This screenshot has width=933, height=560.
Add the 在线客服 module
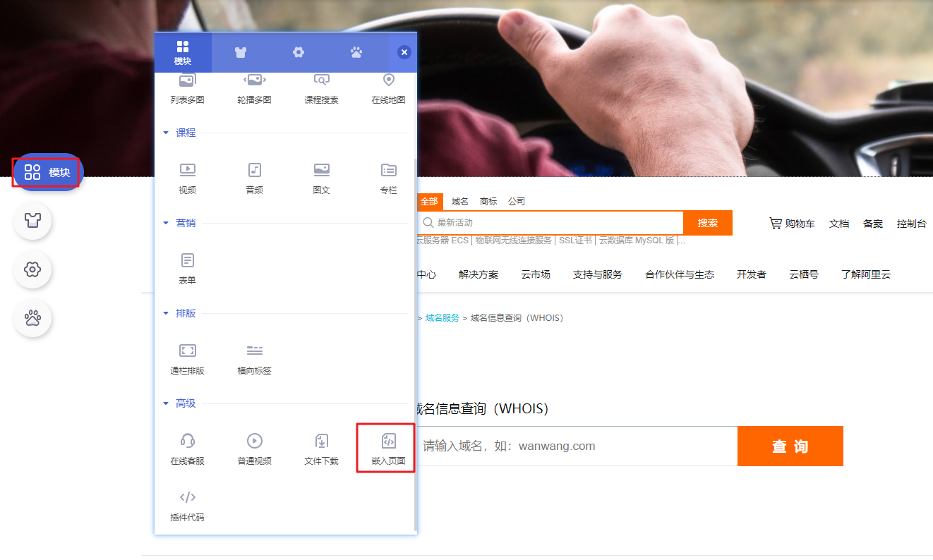pos(187,450)
